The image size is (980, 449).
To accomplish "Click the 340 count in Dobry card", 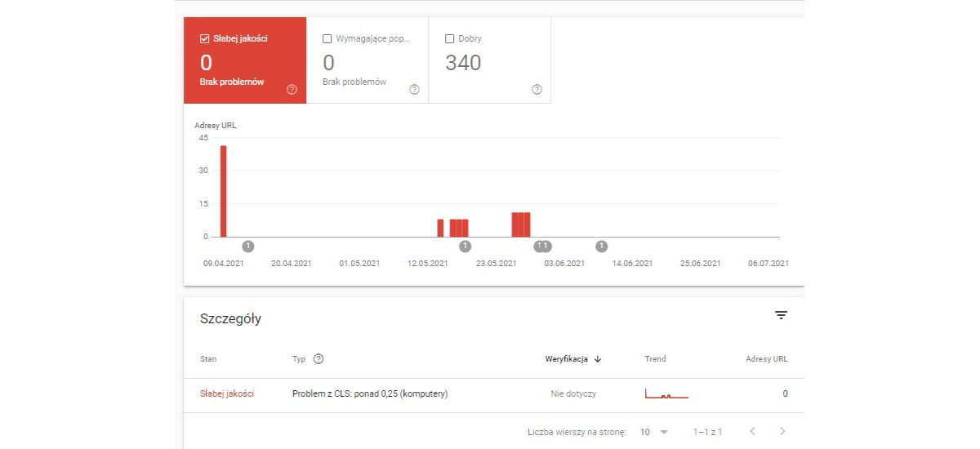I will click(x=463, y=63).
